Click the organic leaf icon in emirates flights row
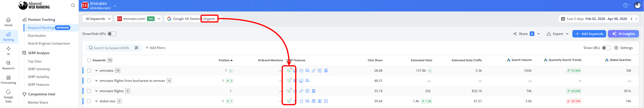644x108 pixels. click(x=289, y=91)
